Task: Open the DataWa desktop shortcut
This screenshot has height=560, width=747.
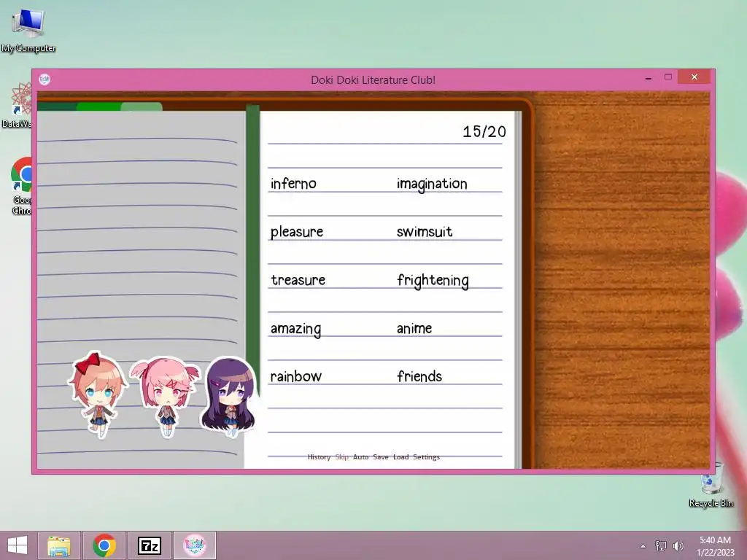Action: [18, 105]
